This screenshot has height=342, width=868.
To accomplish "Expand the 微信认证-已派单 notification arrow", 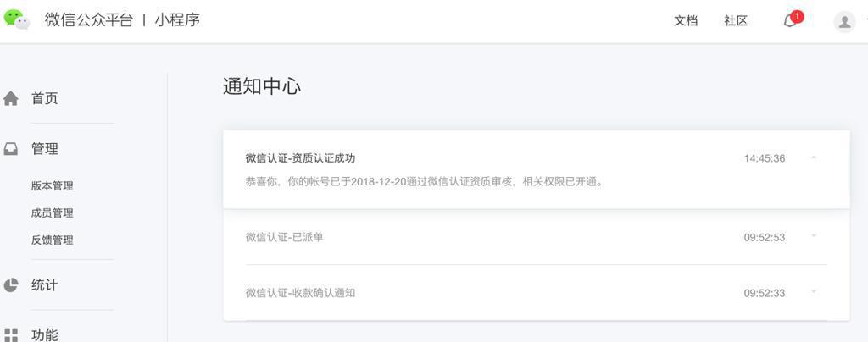I will click(814, 236).
